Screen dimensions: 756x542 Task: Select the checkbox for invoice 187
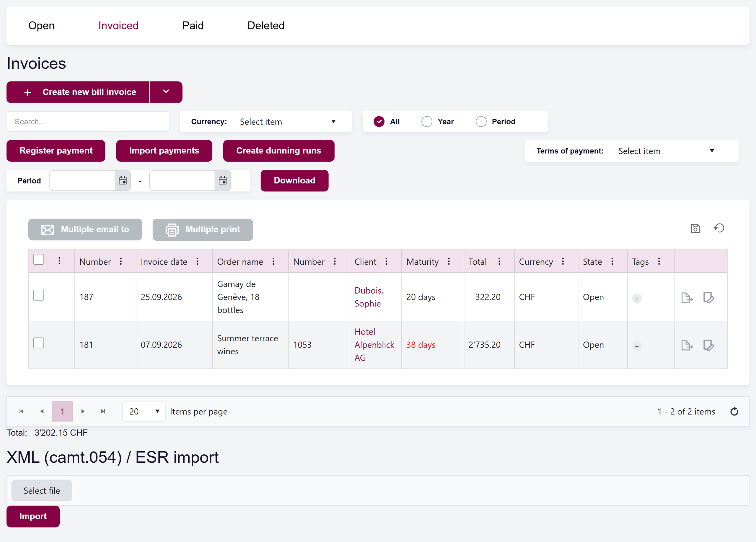pyautogui.click(x=39, y=295)
